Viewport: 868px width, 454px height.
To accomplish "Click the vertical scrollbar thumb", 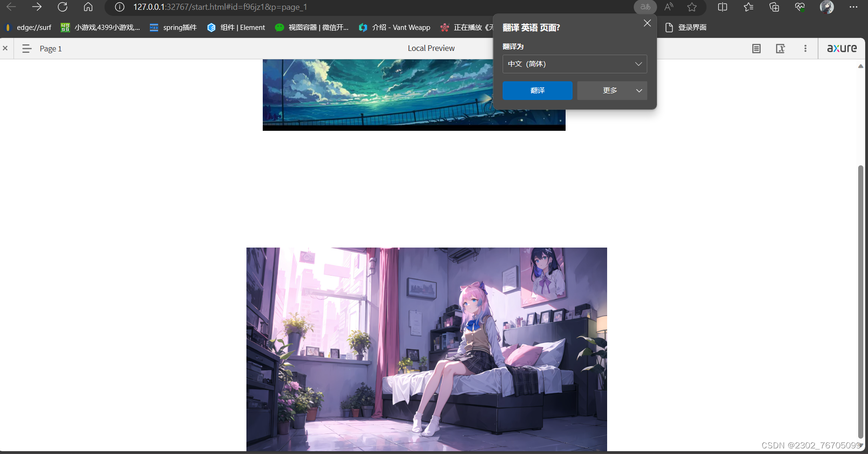I will click(x=861, y=302).
